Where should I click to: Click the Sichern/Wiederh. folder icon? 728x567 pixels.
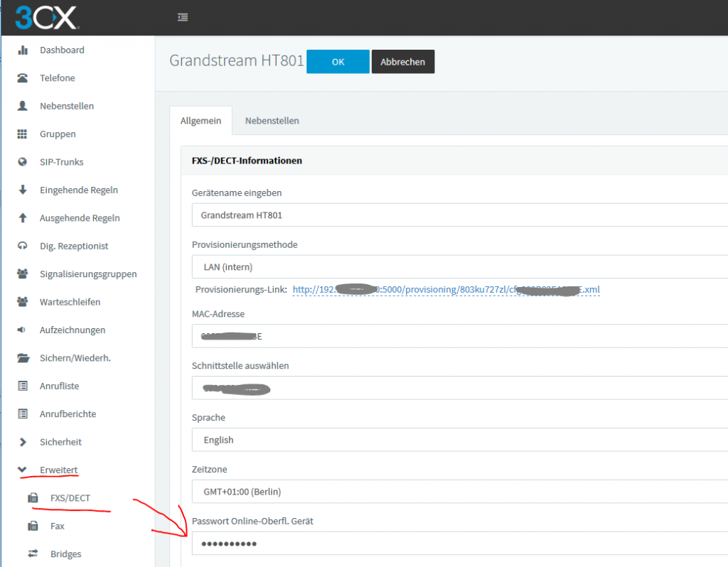pyautogui.click(x=23, y=357)
